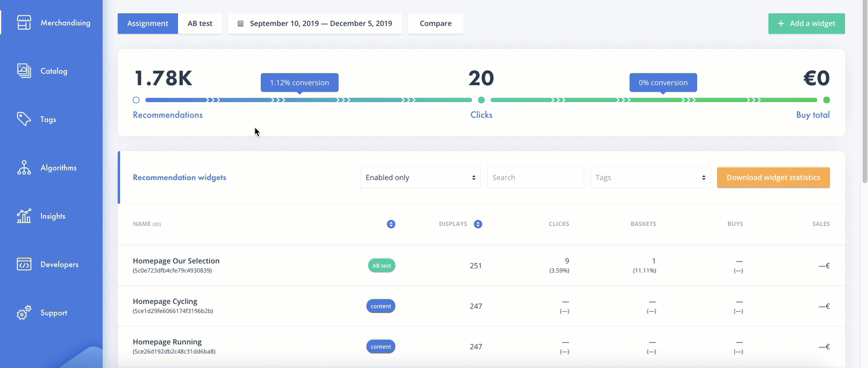Click the content badge on Homepage Cycling
The width and height of the screenshot is (868, 368).
[381, 306]
